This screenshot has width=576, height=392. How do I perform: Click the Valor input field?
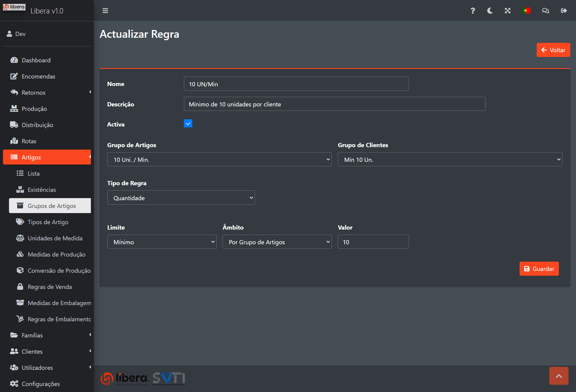click(373, 242)
